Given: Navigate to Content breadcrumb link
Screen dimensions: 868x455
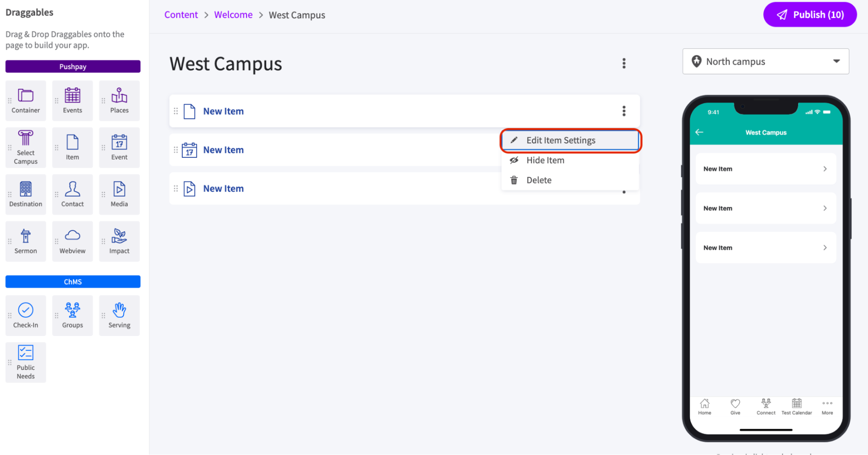Looking at the screenshot, I should pos(181,15).
